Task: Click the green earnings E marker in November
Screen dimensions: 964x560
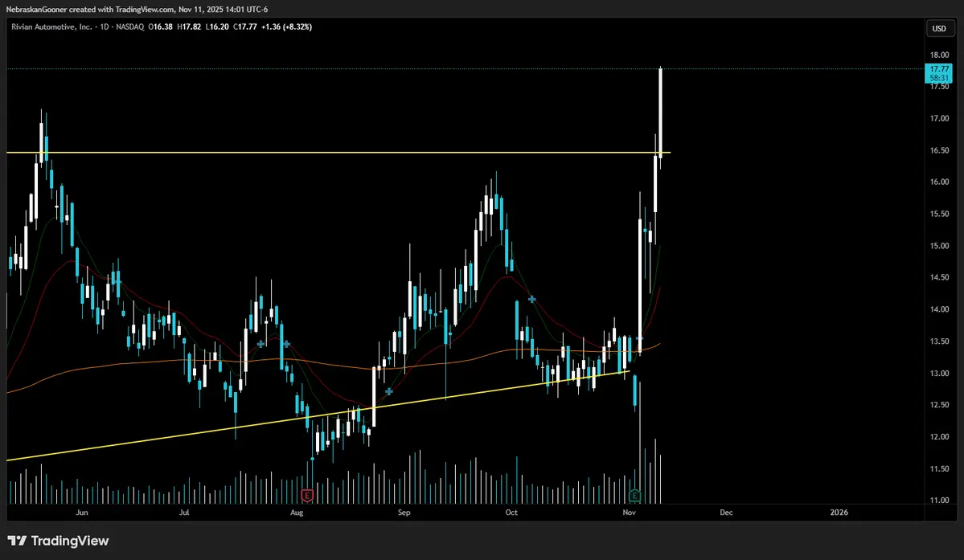Action: (634, 495)
